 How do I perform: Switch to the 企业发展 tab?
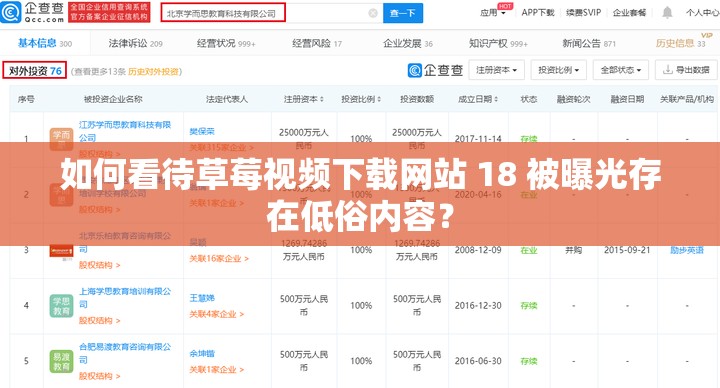(x=408, y=44)
